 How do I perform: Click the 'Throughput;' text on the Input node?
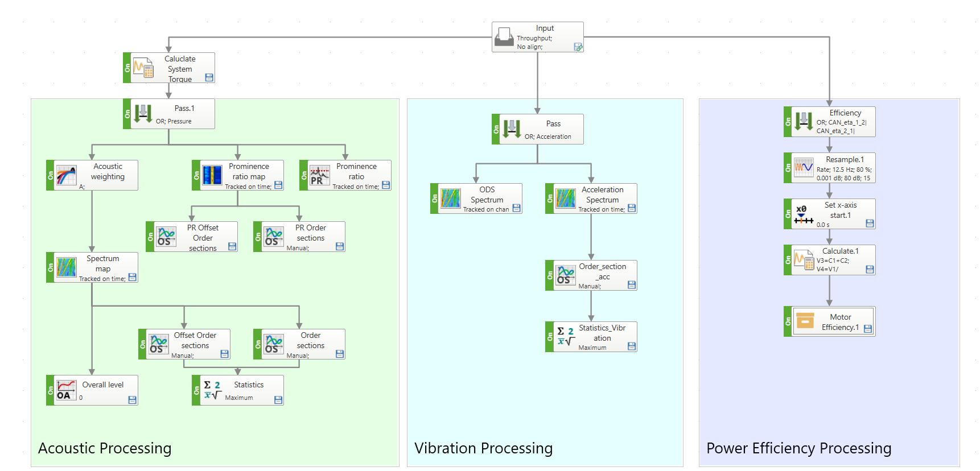(534, 38)
